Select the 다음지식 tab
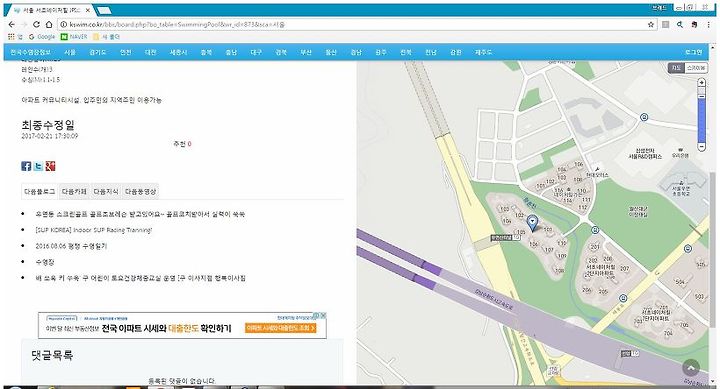 point(106,192)
